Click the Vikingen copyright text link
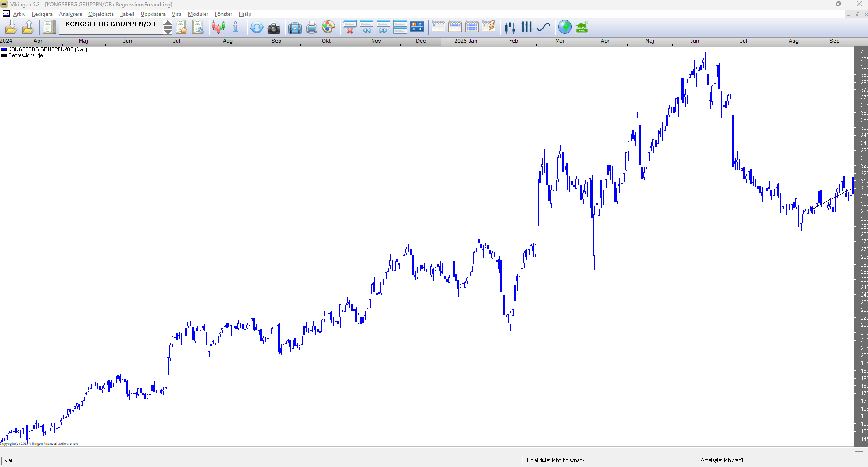This screenshot has height=467, width=868. point(39,443)
